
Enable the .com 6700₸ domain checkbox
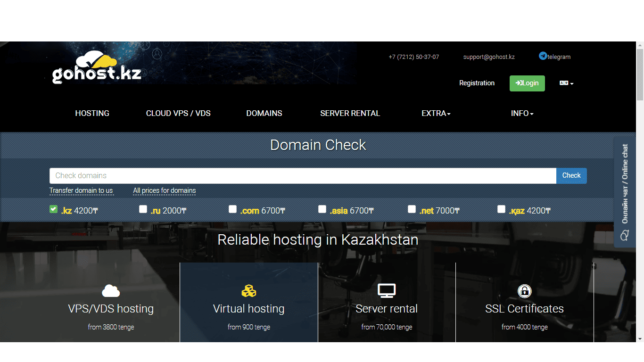coord(232,209)
